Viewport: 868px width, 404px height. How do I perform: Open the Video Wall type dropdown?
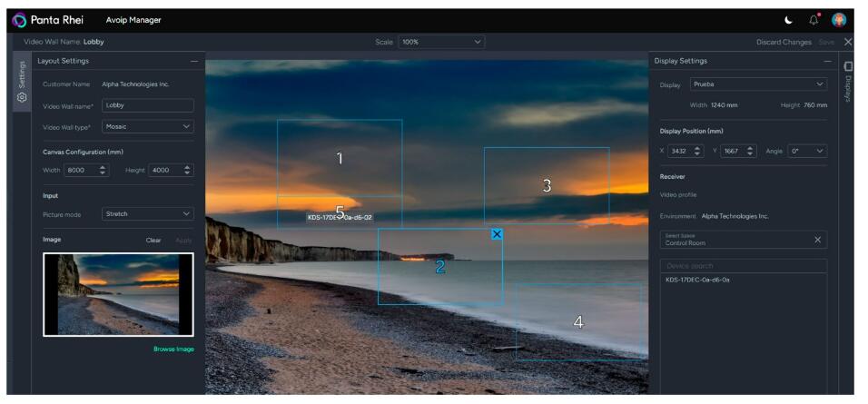click(148, 127)
